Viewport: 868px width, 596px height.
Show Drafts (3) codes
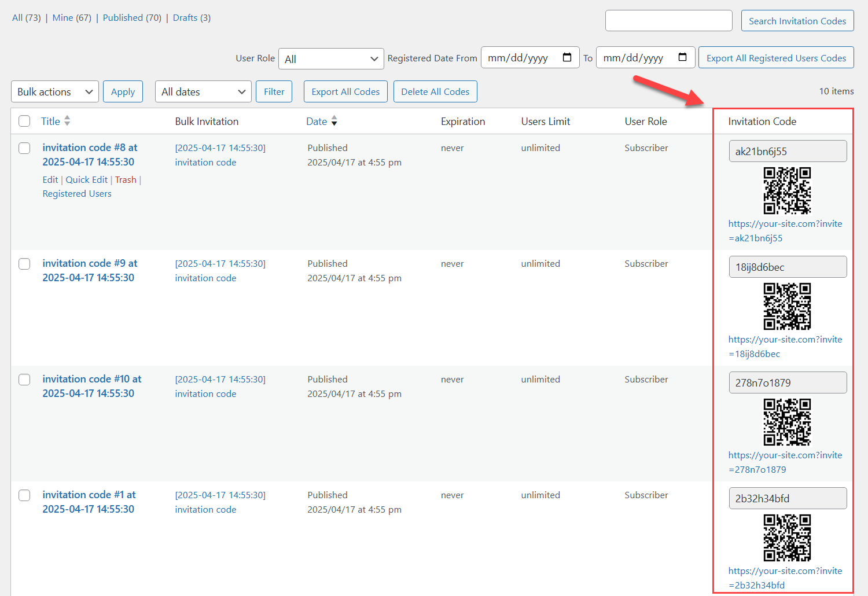[192, 17]
